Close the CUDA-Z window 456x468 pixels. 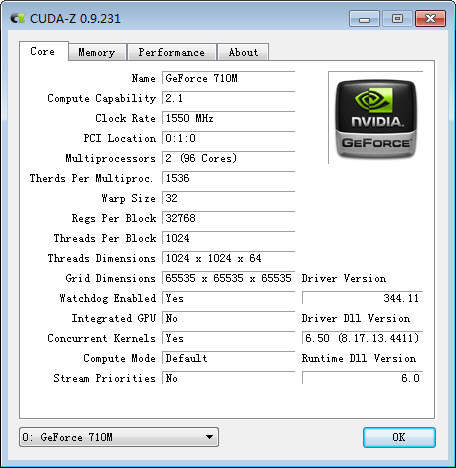coord(430,19)
